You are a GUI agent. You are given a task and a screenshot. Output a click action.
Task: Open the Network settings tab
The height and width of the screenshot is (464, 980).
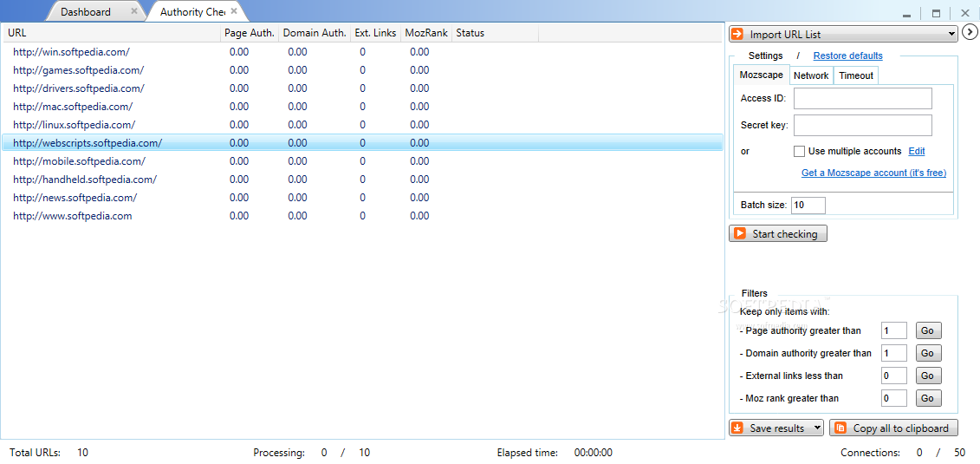click(x=811, y=75)
